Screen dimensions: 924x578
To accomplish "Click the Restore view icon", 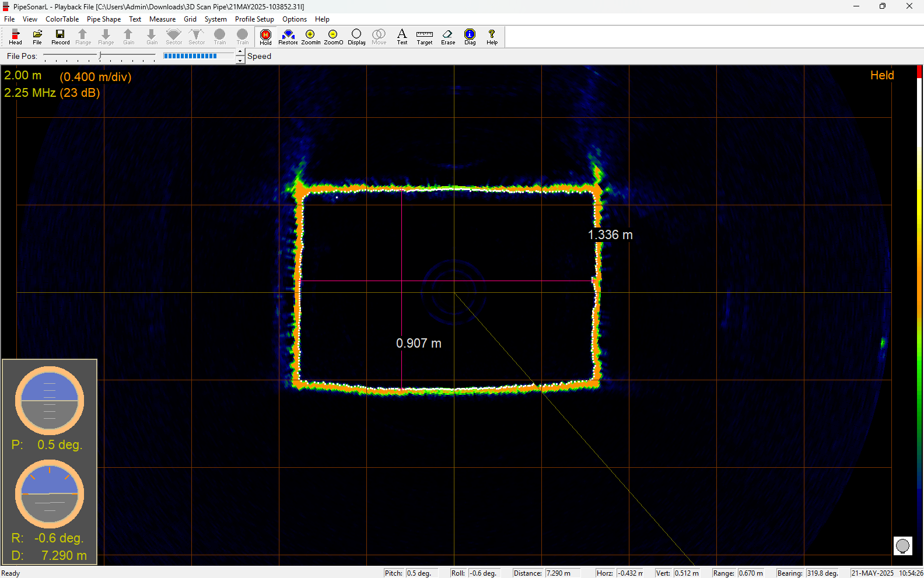I will 288,37.
